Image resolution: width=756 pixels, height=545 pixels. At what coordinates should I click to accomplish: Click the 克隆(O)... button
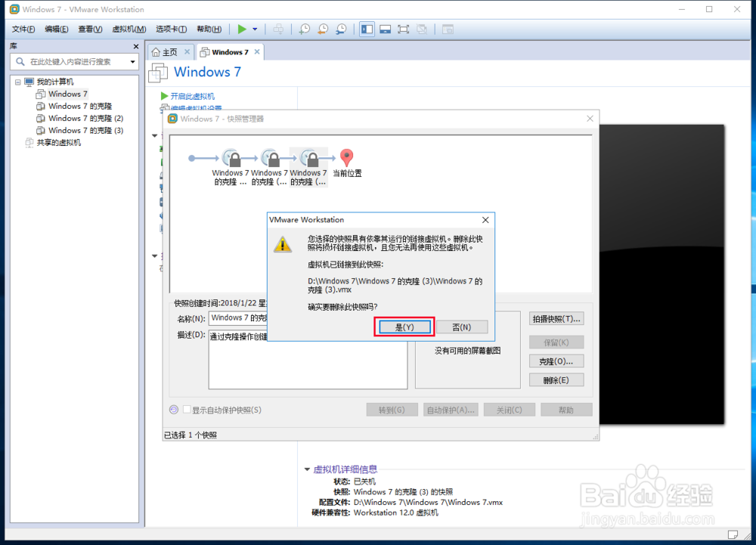556,361
